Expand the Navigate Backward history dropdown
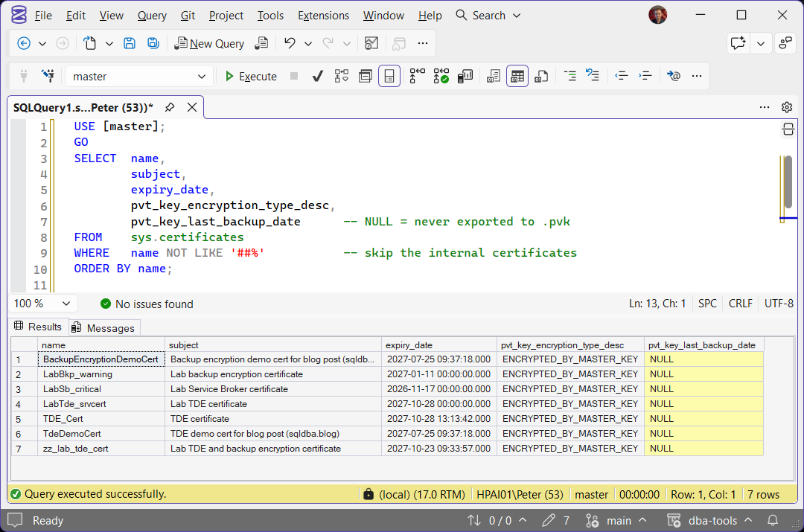804x532 pixels. pos(42,44)
